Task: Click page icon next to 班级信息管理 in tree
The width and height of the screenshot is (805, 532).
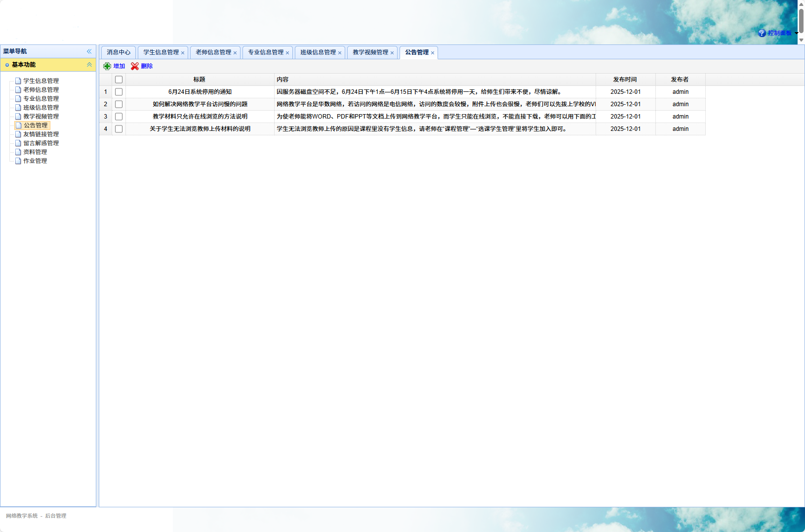Action: (18, 108)
